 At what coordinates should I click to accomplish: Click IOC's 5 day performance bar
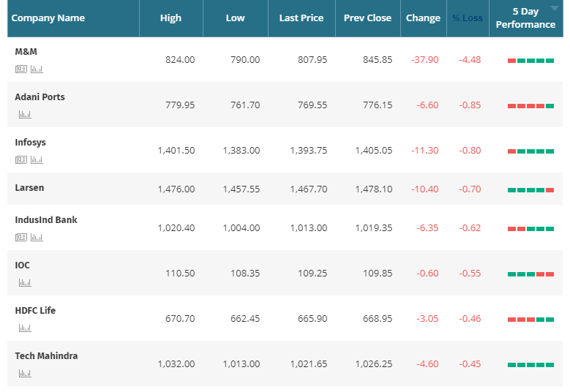[x=530, y=274]
